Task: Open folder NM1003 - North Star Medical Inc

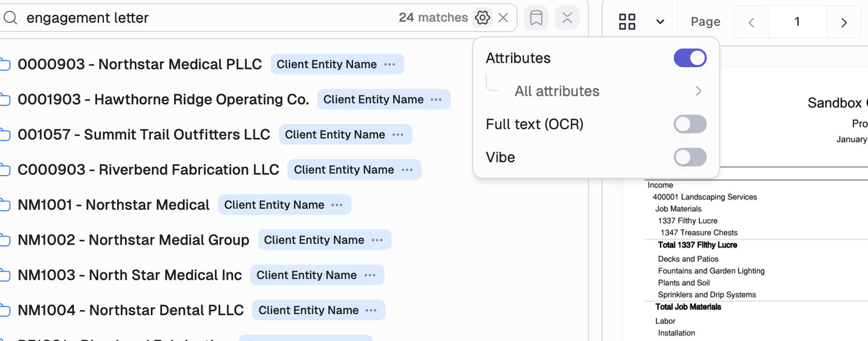Action: point(130,275)
